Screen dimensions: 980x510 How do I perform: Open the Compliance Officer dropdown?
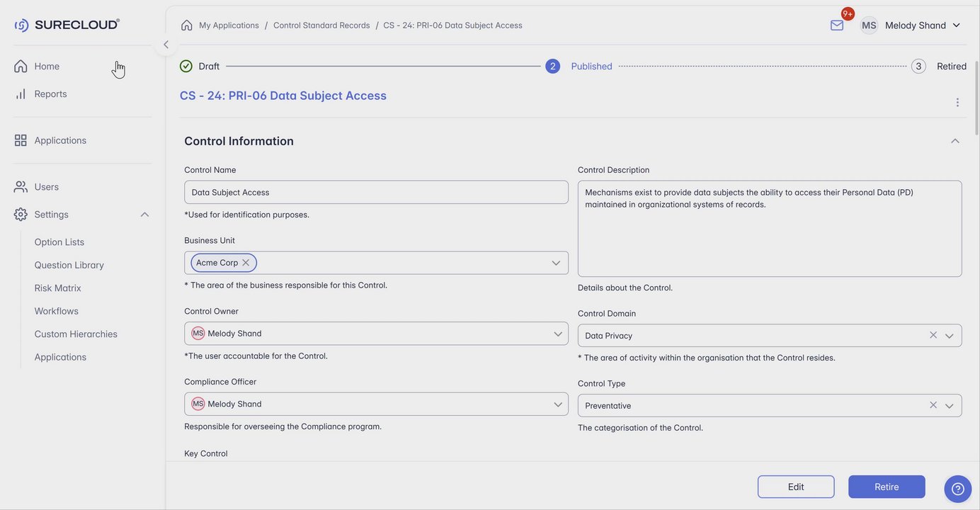(x=558, y=404)
